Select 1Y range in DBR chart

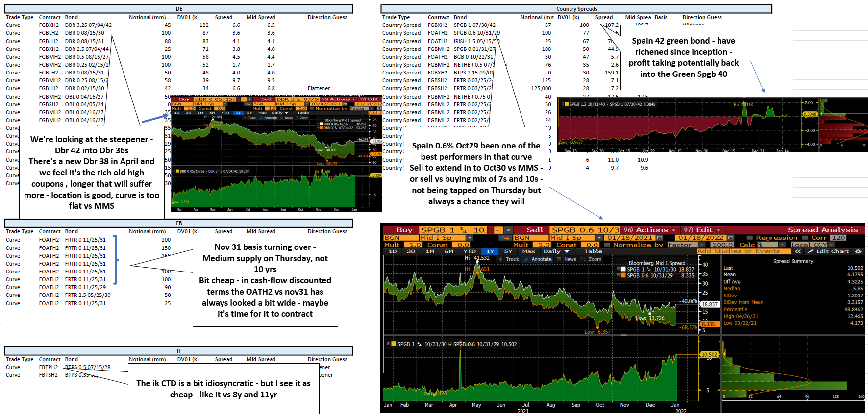click(x=238, y=113)
